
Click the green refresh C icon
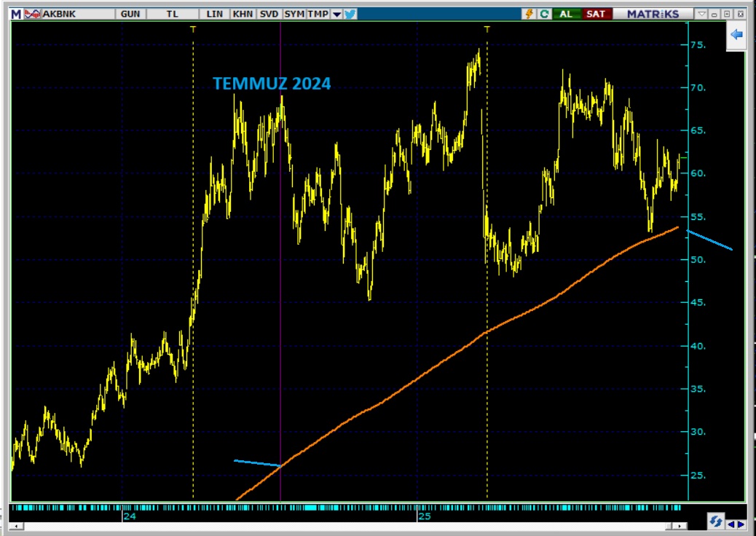tap(543, 14)
